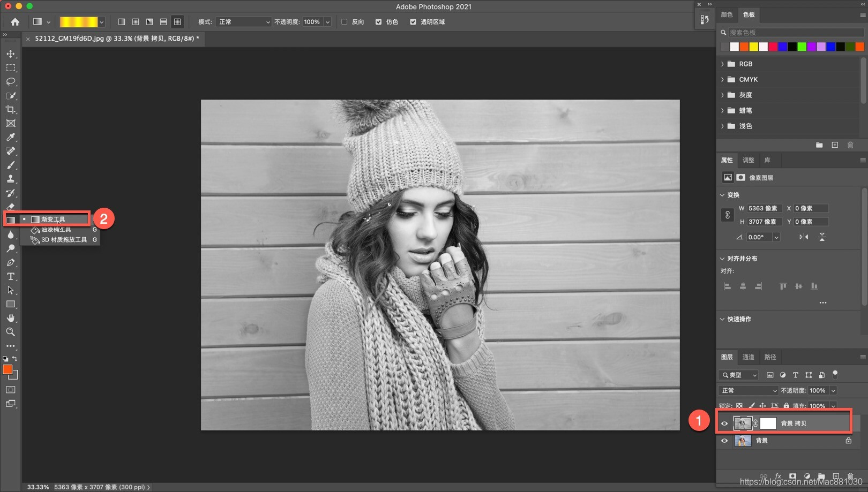This screenshot has width=868, height=492.
Task: Select the Path Selection tool
Action: 11,291
